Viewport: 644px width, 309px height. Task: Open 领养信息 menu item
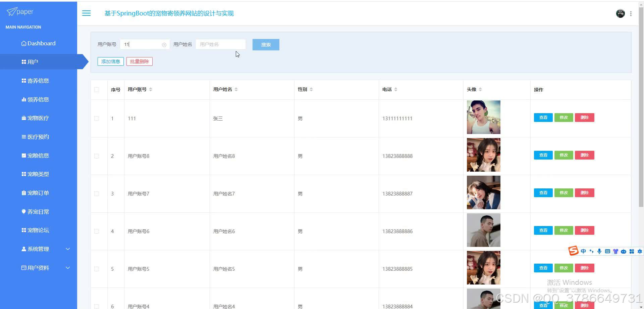pyautogui.click(x=39, y=99)
